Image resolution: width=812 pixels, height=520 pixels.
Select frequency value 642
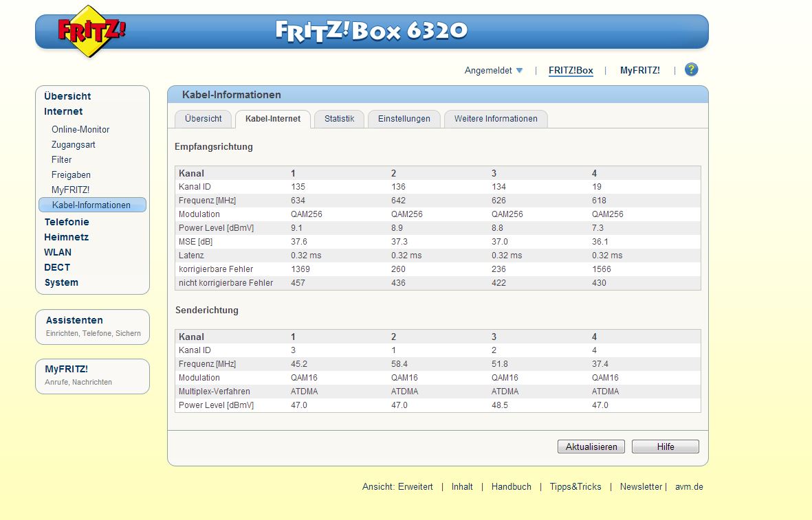(x=398, y=201)
